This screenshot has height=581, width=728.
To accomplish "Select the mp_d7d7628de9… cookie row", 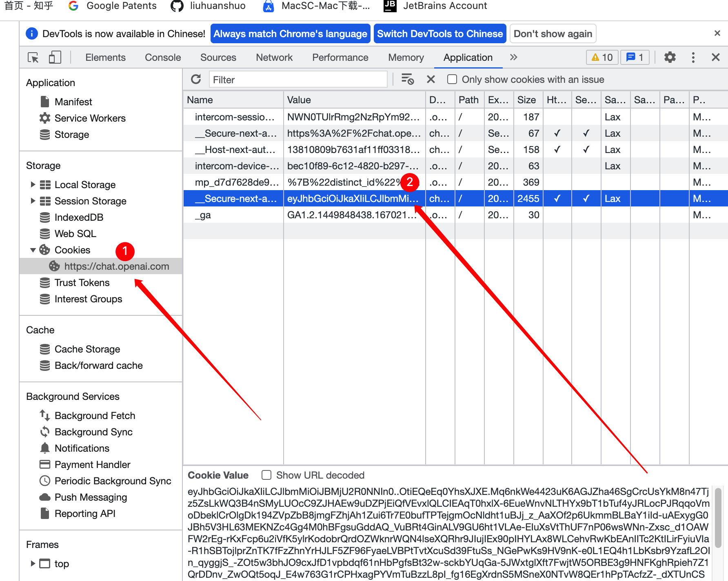I will tap(455, 182).
